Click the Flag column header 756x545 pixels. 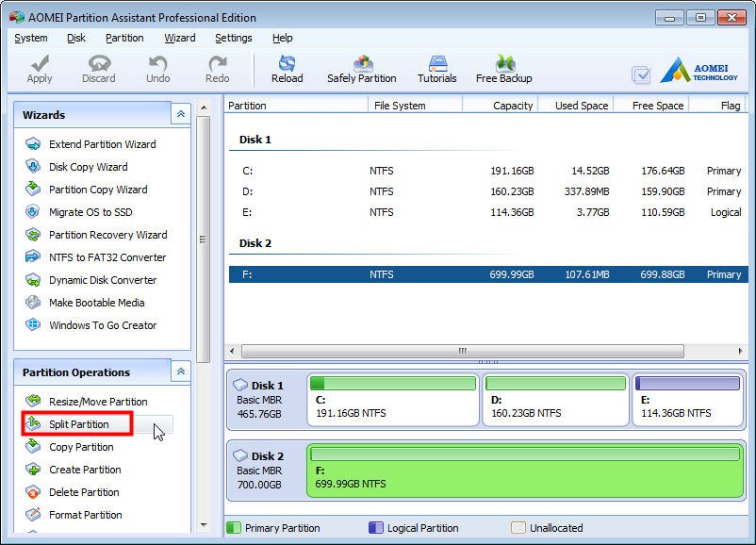[x=717, y=106]
